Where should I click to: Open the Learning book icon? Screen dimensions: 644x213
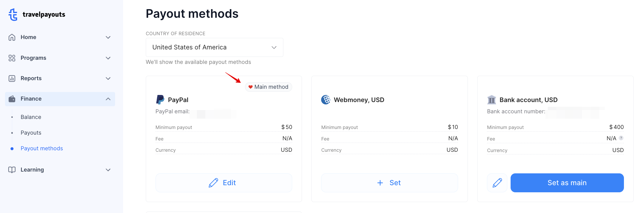(12, 170)
